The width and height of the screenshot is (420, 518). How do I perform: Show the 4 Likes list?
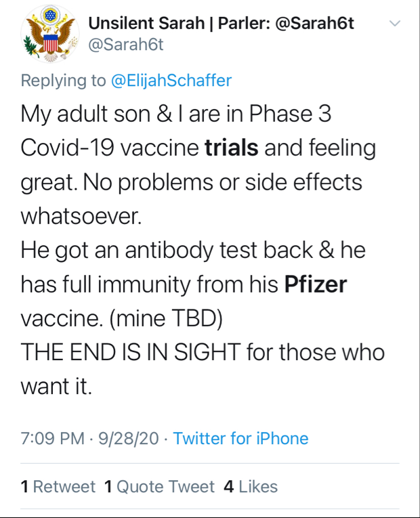point(251,486)
